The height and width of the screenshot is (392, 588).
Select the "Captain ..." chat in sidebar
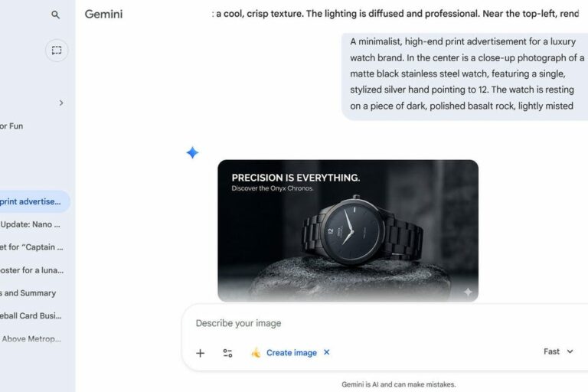(x=32, y=247)
